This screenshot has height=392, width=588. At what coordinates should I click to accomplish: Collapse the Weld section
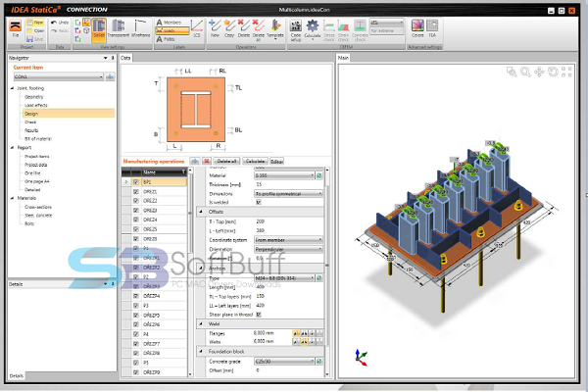[x=201, y=323]
